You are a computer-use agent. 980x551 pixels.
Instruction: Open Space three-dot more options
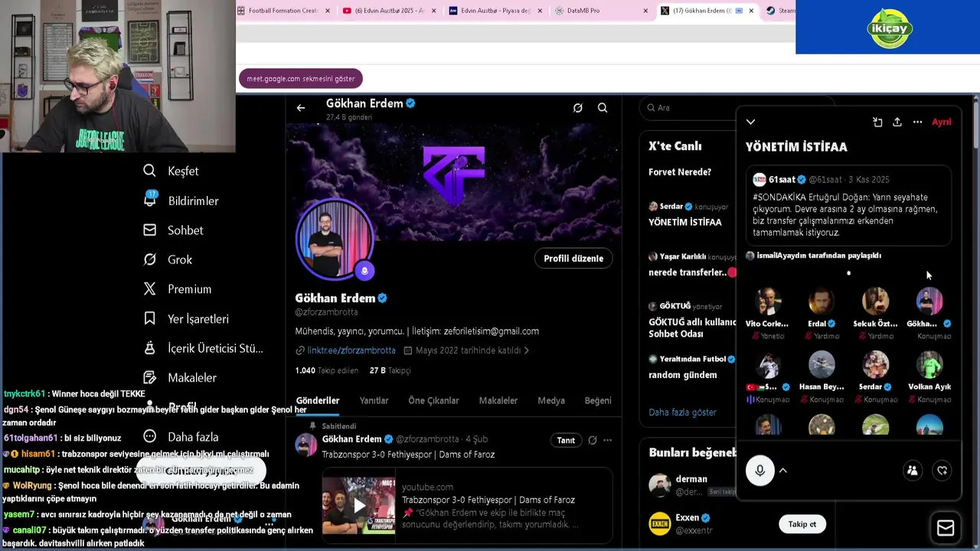click(x=917, y=122)
